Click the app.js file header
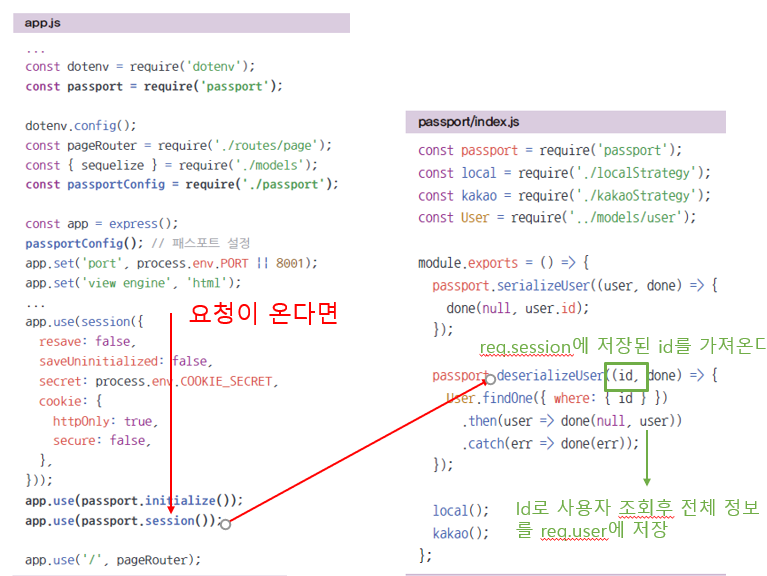The width and height of the screenshot is (767, 576). pos(181,23)
